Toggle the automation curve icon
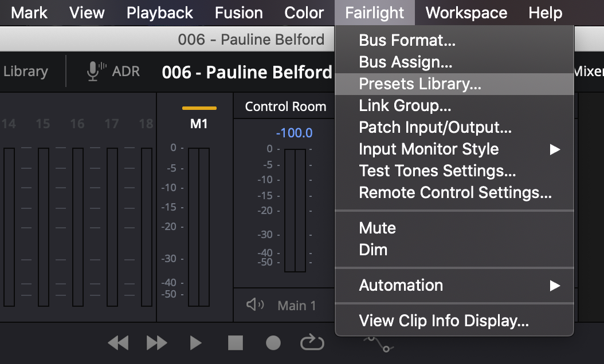604x364 pixels. (x=379, y=343)
